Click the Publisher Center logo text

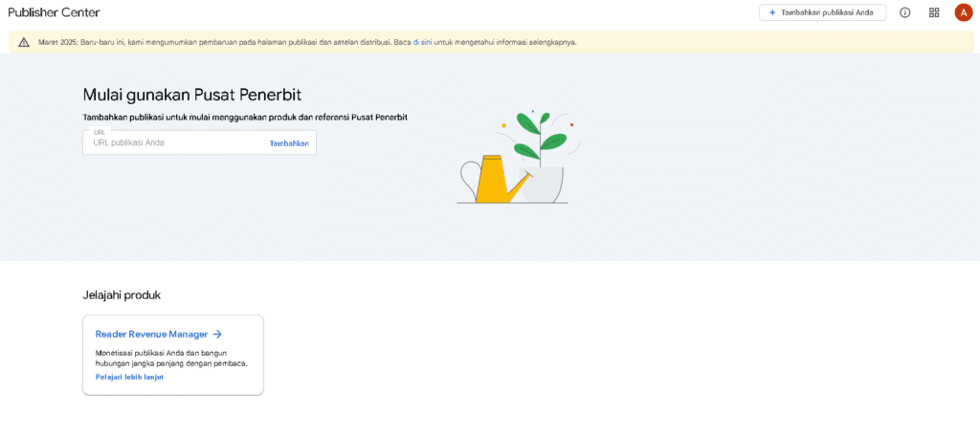pos(54,12)
